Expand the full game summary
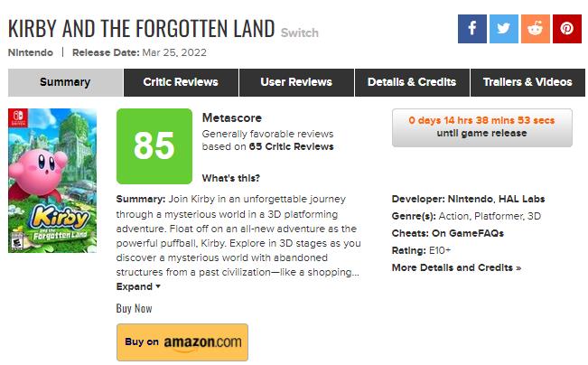 (x=138, y=286)
